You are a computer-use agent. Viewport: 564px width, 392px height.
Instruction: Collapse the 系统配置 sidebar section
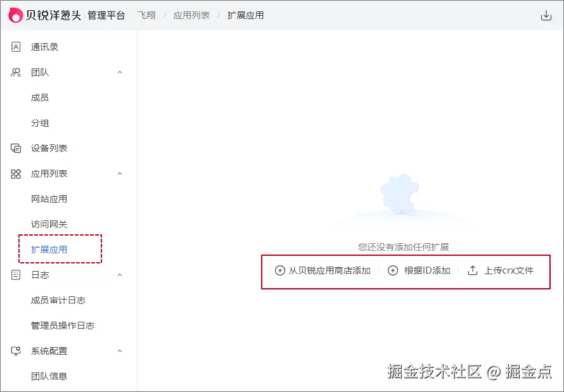(120, 351)
